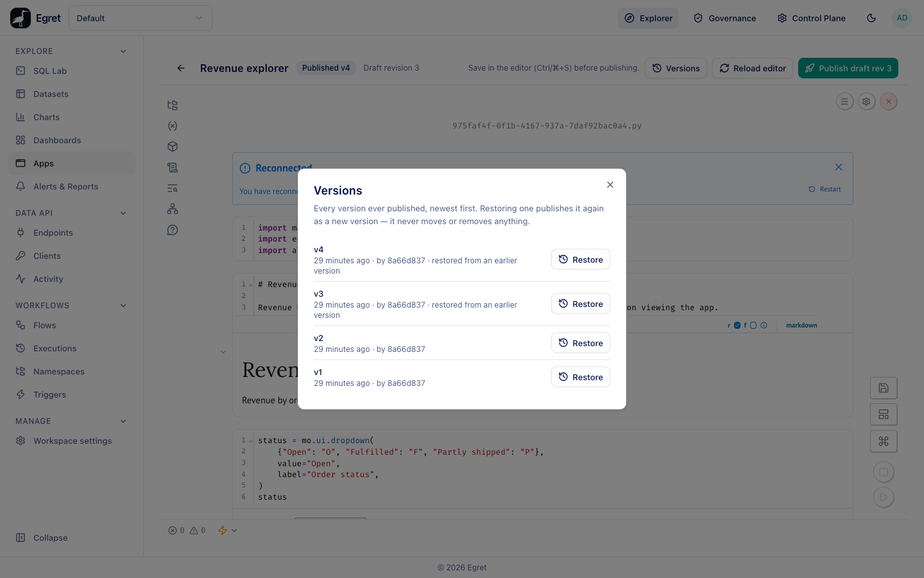
Task: Click the stop execution button
Action: (884, 472)
